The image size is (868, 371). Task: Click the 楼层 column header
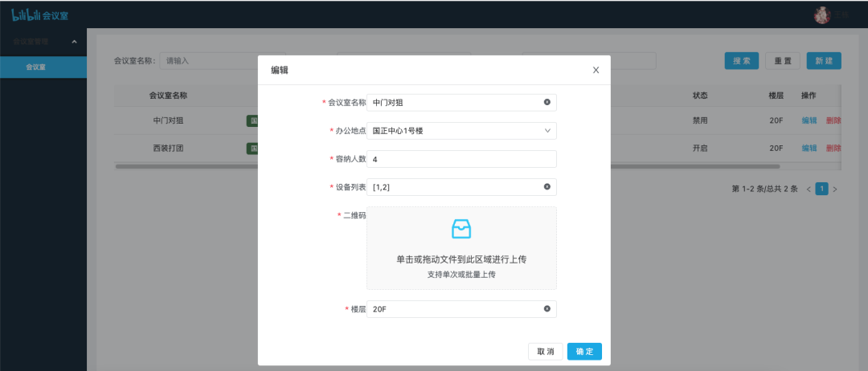pos(776,96)
